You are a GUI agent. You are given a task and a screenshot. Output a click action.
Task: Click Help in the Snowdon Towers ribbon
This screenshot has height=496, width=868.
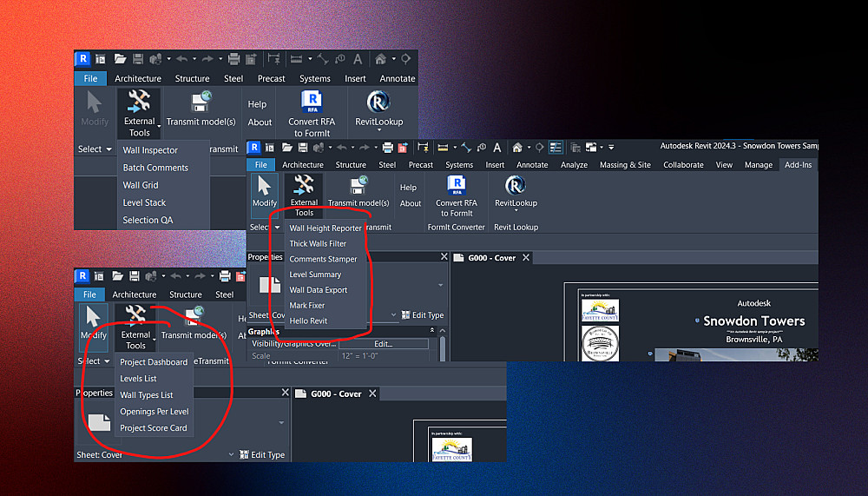[408, 188]
